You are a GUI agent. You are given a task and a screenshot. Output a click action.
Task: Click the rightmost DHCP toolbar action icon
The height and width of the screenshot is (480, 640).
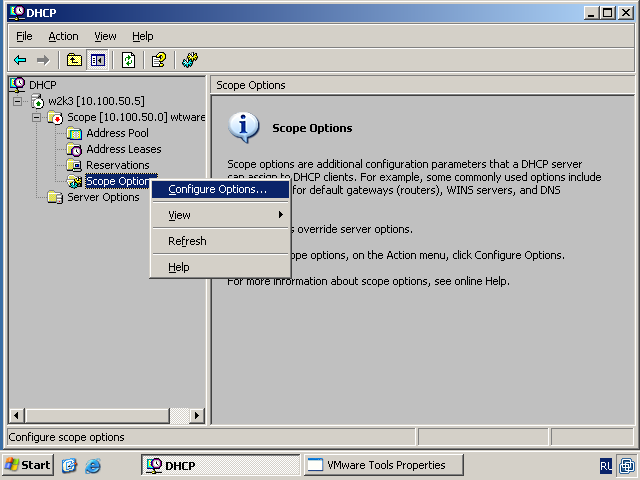(x=190, y=60)
